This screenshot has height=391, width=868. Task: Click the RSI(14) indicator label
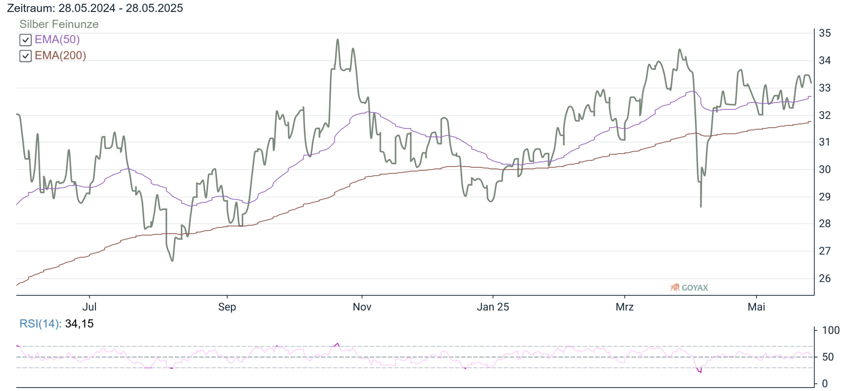[x=40, y=323]
